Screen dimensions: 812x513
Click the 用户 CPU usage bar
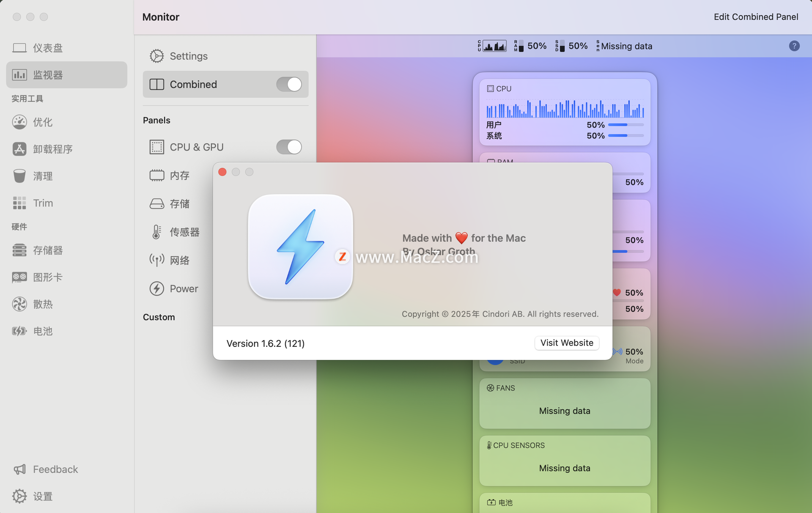tap(626, 125)
